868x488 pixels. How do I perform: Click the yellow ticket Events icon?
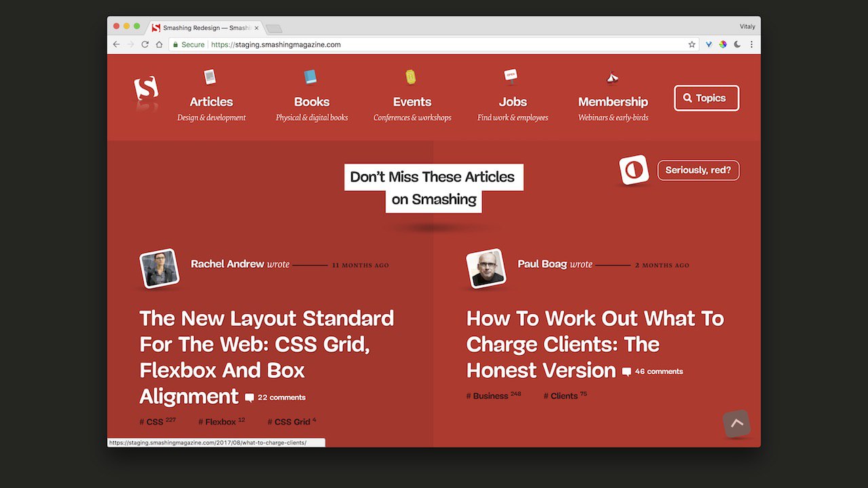point(410,77)
